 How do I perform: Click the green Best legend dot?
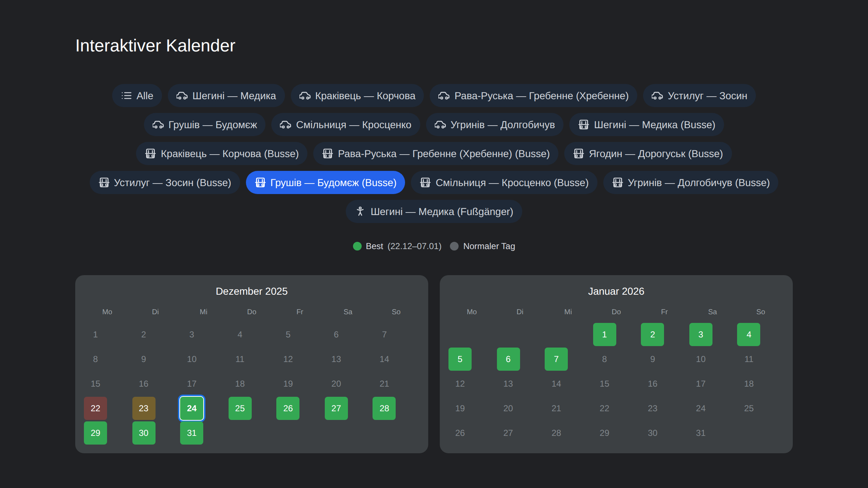(x=357, y=246)
